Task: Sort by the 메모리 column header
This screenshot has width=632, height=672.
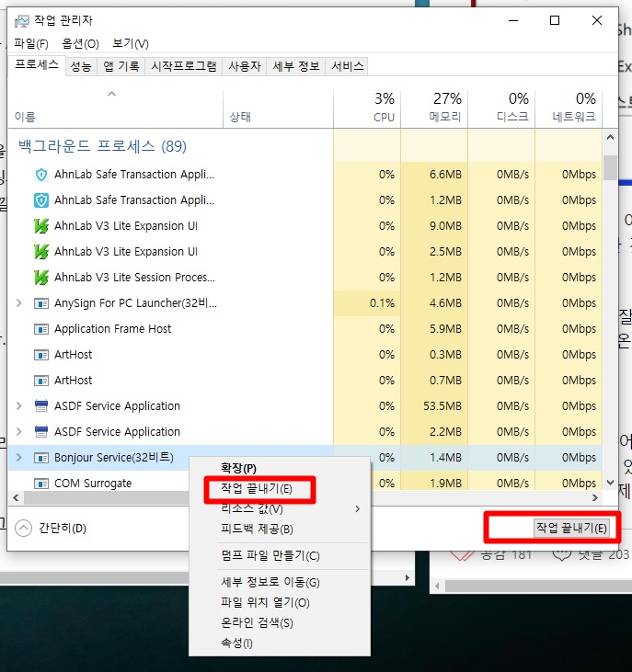Action: [x=434, y=108]
